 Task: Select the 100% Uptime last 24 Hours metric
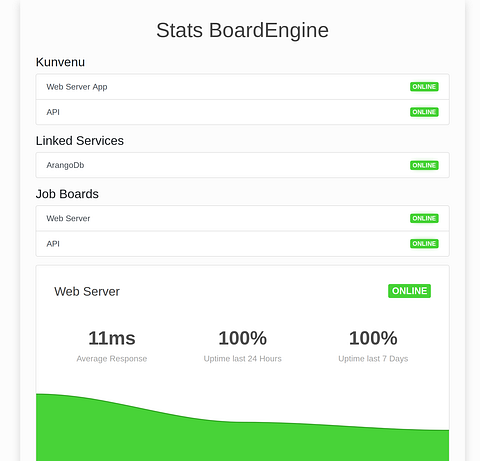click(242, 346)
